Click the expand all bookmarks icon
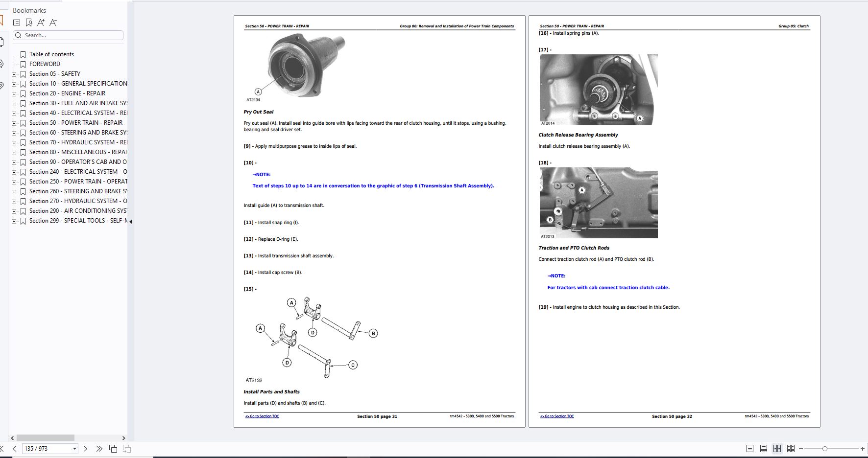The height and width of the screenshot is (458, 868). [x=17, y=23]
